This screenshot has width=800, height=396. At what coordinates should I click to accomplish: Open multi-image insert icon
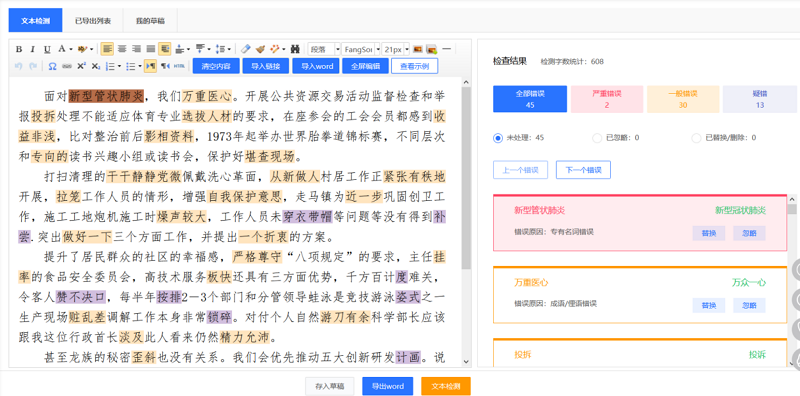click(x=432, y=50)
